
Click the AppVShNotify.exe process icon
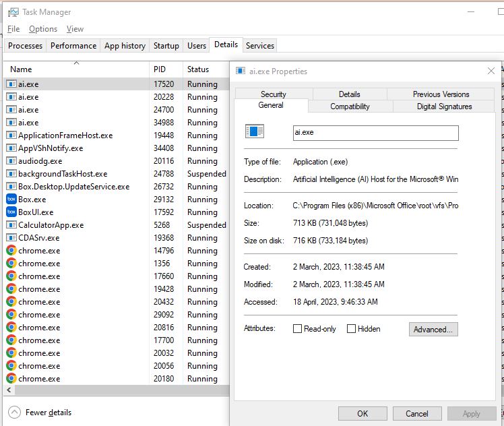pos(11,148)
